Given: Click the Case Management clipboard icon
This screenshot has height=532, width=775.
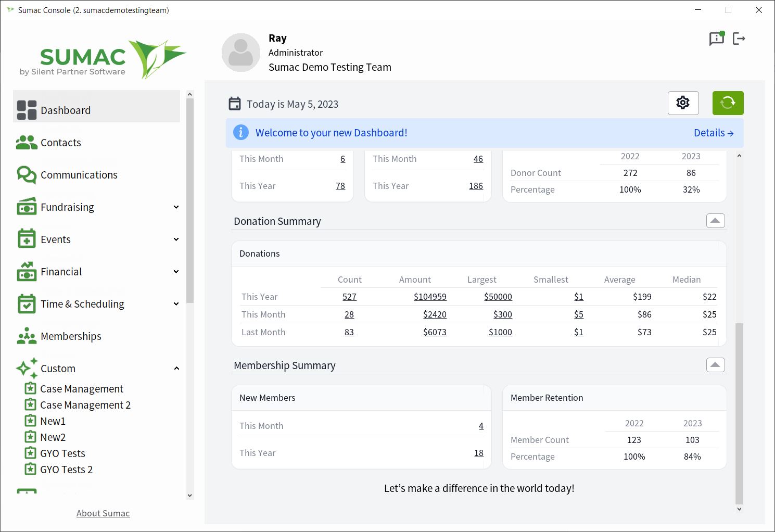Looking at the screenshot, I should tap(31, 388).
